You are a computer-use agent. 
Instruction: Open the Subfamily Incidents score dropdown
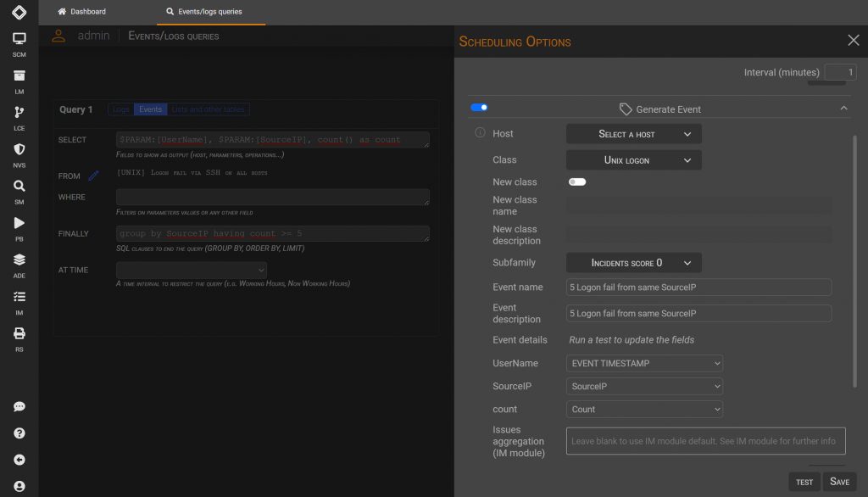coord(634,263)
